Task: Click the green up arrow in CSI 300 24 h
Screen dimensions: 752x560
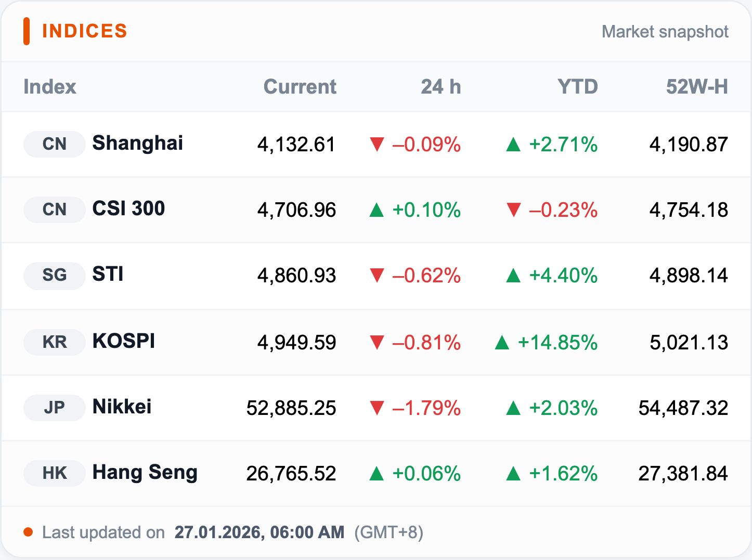Action: 377,210
